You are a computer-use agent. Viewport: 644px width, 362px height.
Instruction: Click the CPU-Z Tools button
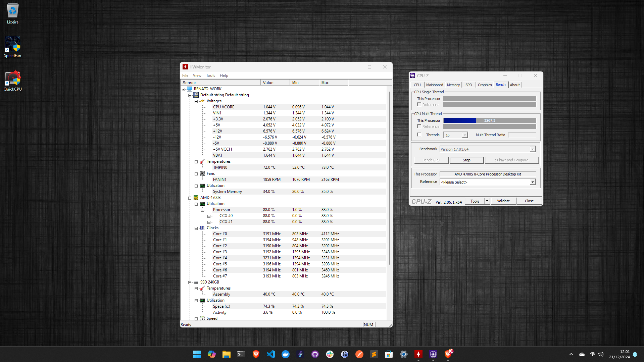(475, 201)
